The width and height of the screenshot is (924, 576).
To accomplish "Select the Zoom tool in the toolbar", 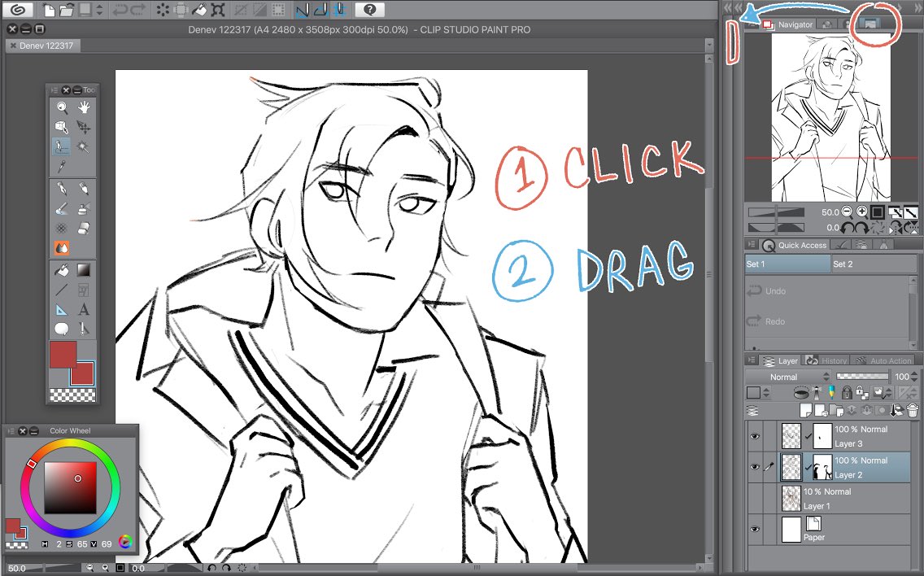I will [x=61, y=107].
